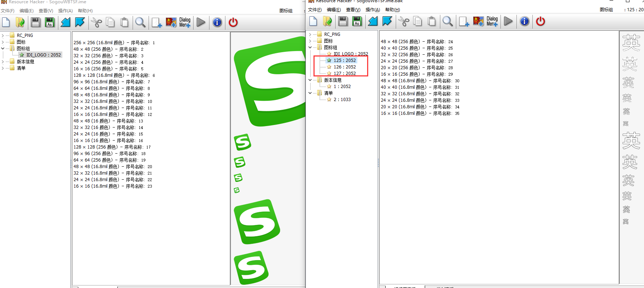Collapse 清单 node in right window tree

[x=310, y=93]
